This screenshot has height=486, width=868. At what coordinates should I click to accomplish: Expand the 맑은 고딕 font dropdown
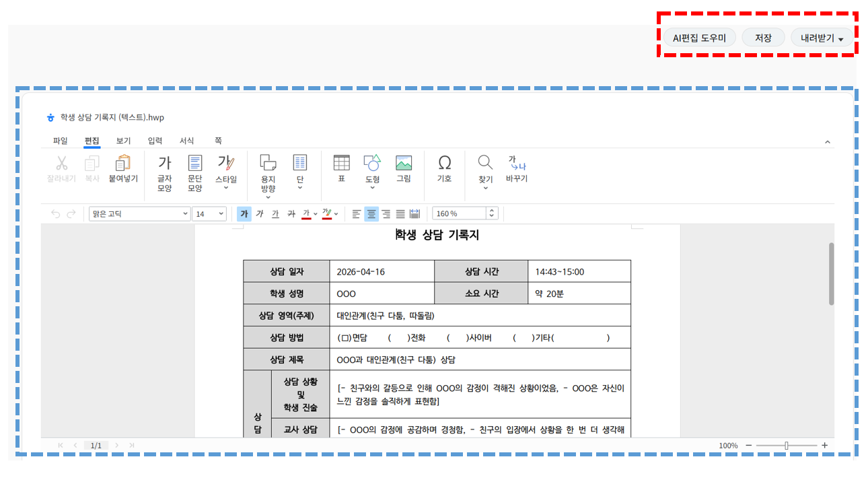140,213
